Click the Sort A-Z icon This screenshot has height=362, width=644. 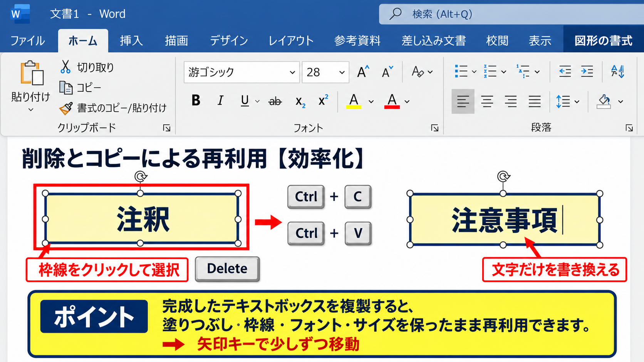[618, 72]
